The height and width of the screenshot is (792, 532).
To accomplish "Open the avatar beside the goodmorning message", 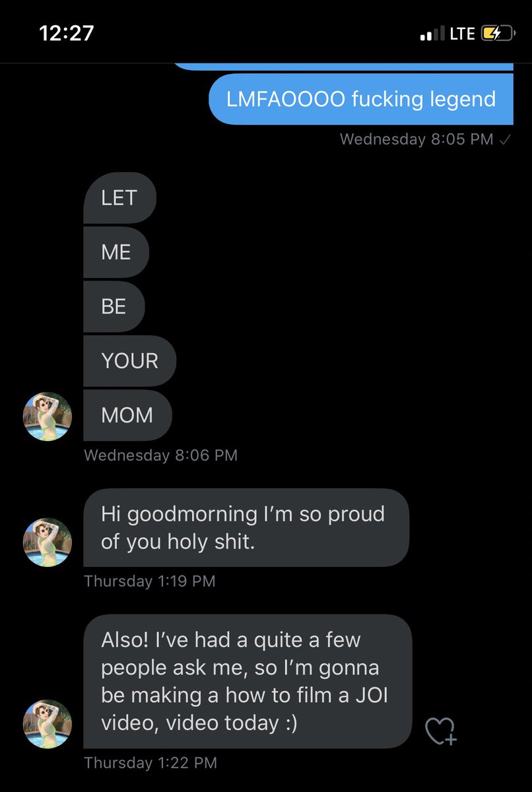I will pos(48,542).
